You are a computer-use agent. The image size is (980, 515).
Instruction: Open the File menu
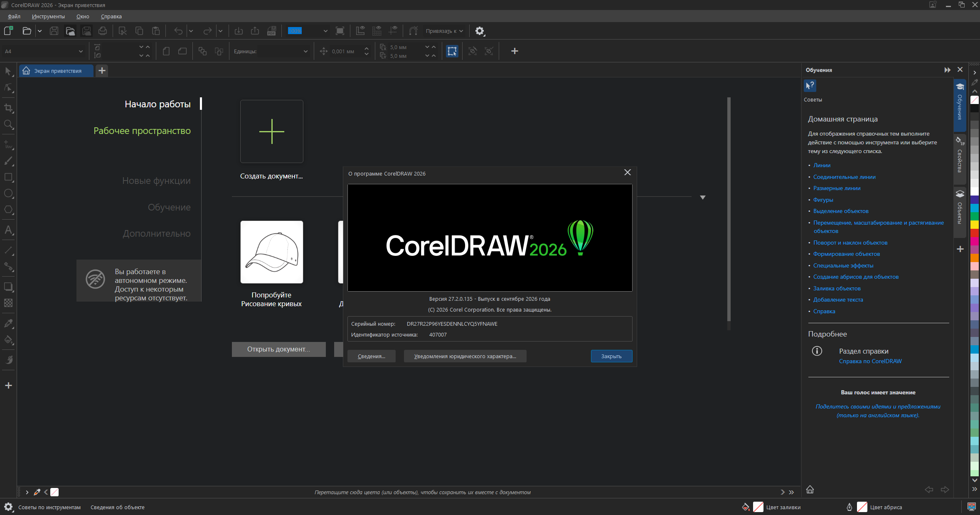14,17
